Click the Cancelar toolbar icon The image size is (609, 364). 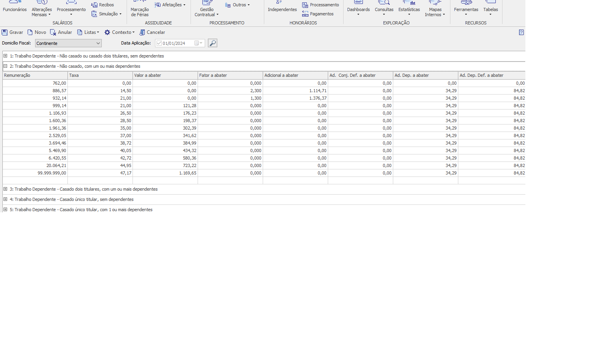(142, 32)
